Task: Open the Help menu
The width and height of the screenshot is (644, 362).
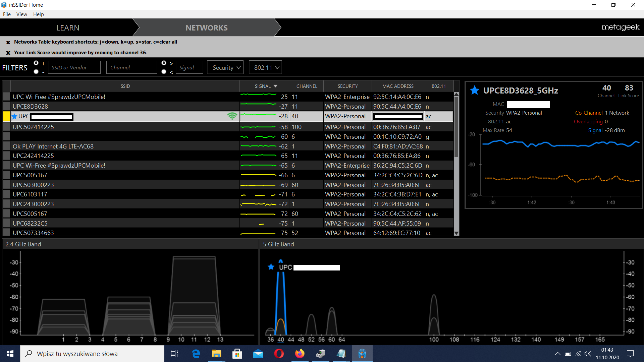Action: pyautogui.click(x=39, y=14)
